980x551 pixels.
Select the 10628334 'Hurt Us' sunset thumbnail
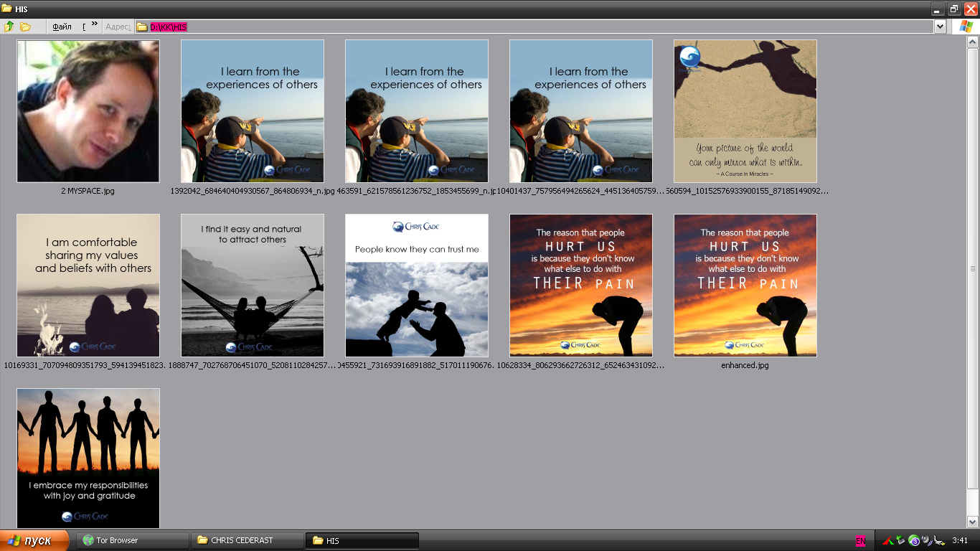(581, 286)
